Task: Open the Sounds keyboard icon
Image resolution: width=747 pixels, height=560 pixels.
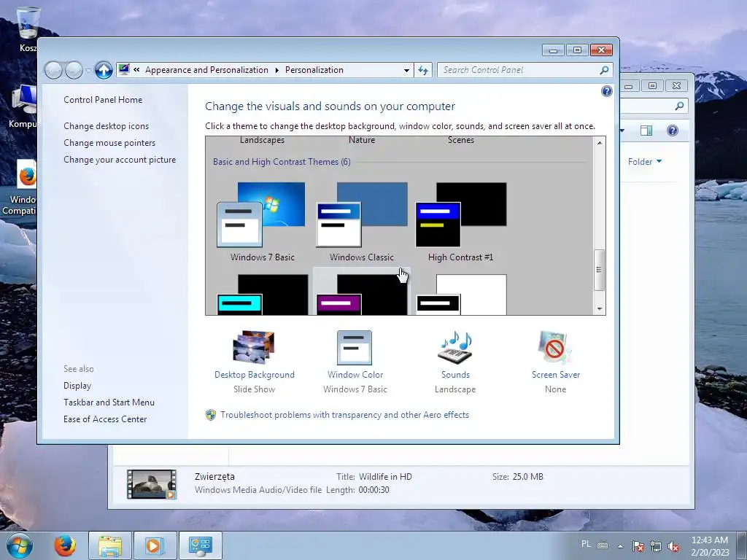Action: tap(455, 348)
